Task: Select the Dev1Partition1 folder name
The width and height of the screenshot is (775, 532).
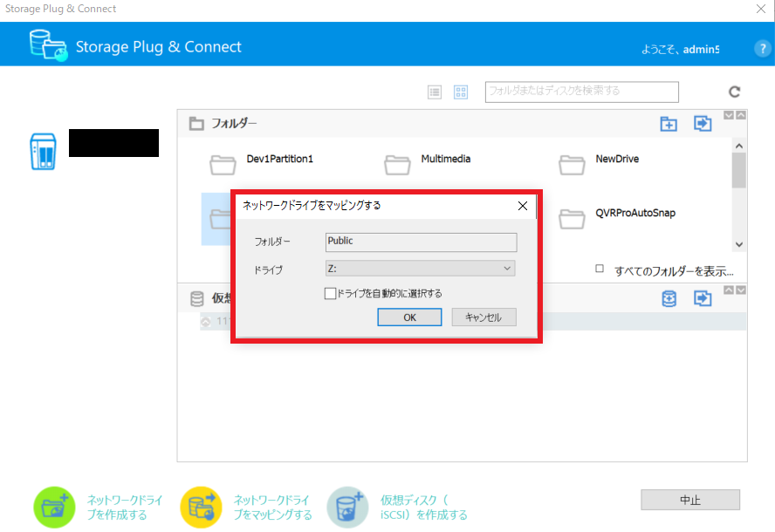Action: 280,159
